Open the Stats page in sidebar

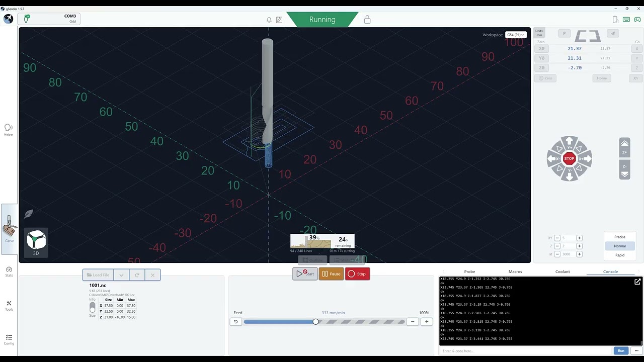[9, 271]
